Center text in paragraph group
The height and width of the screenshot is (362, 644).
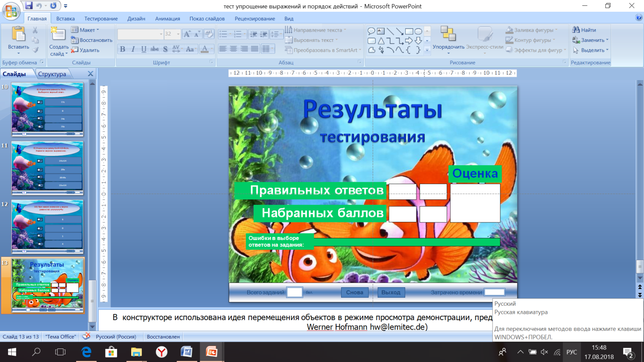pos(234,49)
